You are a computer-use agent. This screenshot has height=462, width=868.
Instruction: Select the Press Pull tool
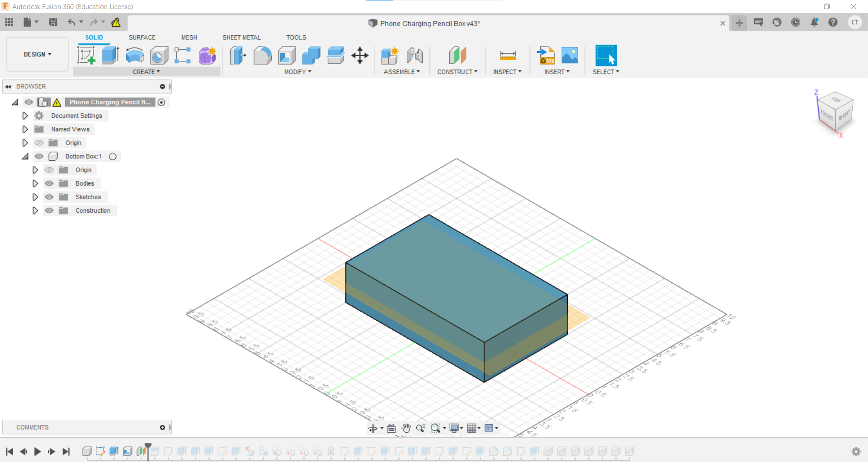[x=238, y=56]
